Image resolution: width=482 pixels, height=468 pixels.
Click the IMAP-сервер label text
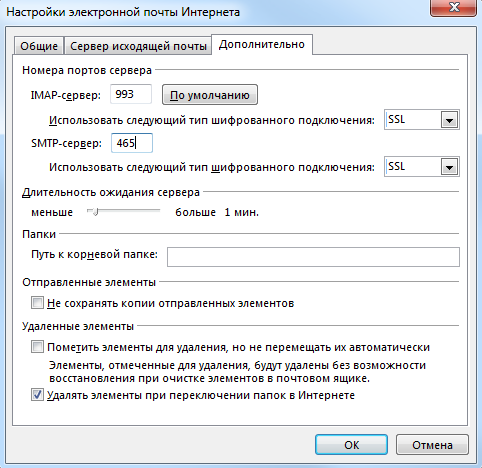[x=66, y=95]
